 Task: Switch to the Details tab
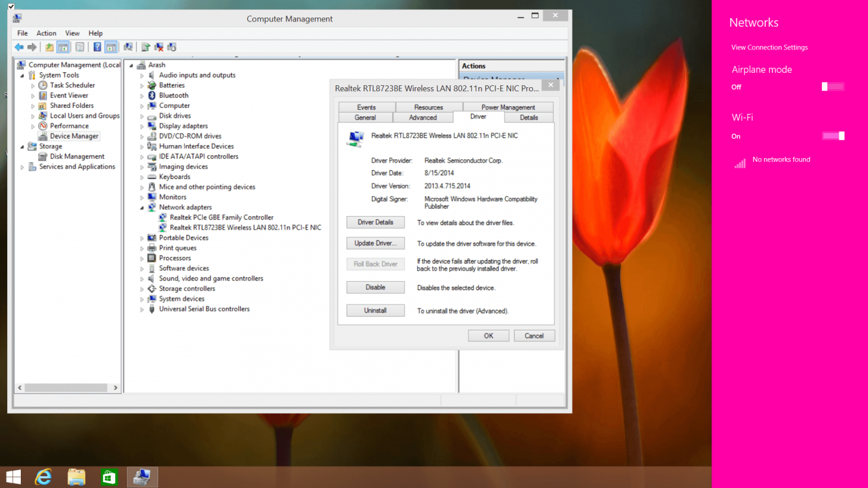click(x=529, y=118)
